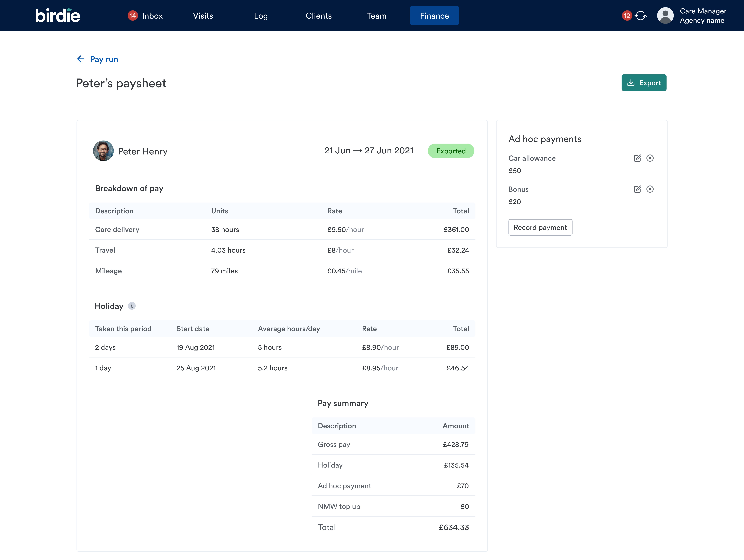Go back to Pay run
Image resolution: width=744 pixels, height=560 pixels.
(x=104, y=59)
